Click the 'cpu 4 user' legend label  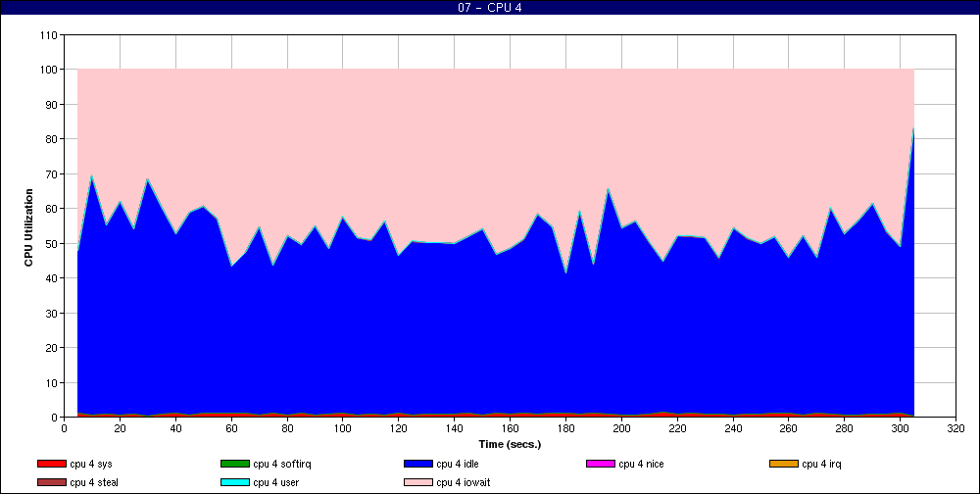coord(276,483)
